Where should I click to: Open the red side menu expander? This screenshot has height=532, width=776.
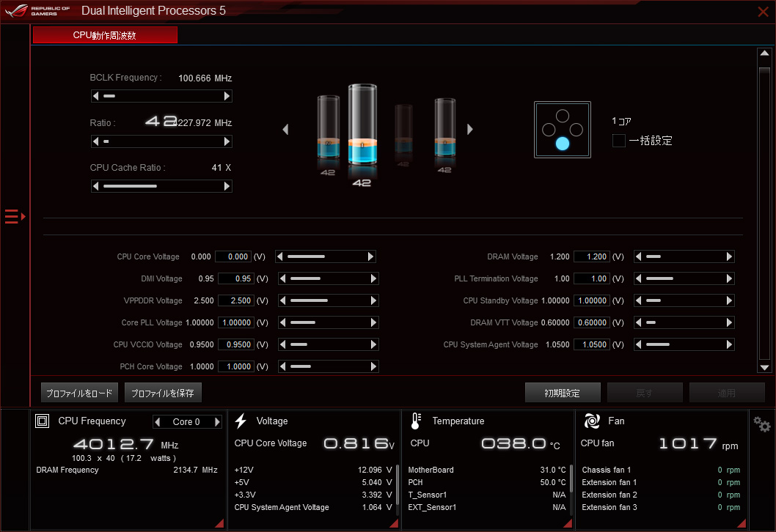tap(15, 217)
